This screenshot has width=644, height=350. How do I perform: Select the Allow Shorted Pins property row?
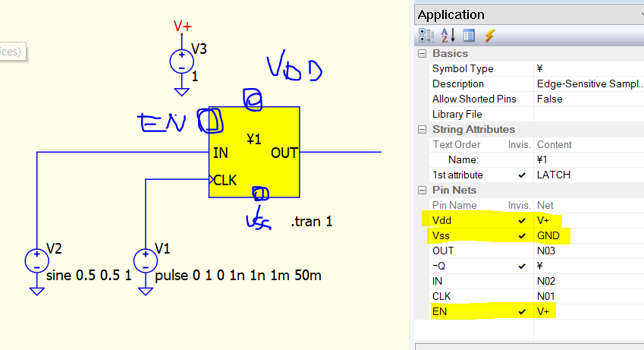point(537,99)
